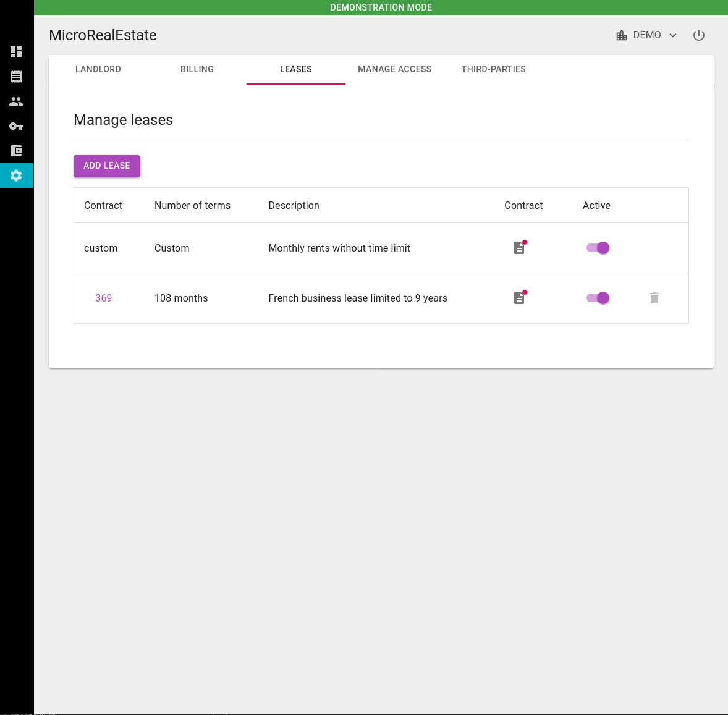The image size is (728, 715).
Task: Sign out using the power icon
Action: coord(698,35)
